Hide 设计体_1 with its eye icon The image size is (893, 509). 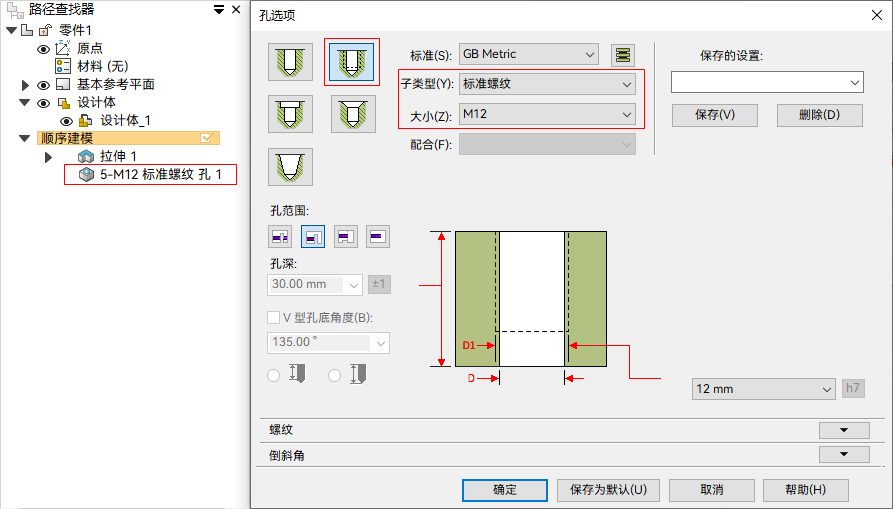[x=67, y=121]
